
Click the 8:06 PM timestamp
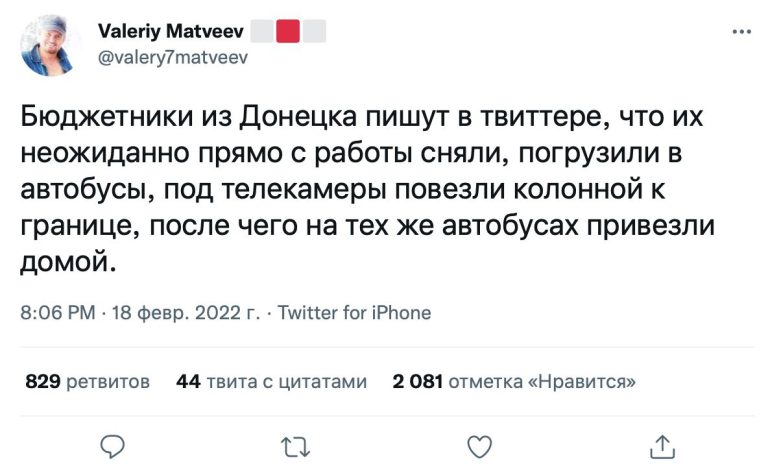(x=58, y=312)
